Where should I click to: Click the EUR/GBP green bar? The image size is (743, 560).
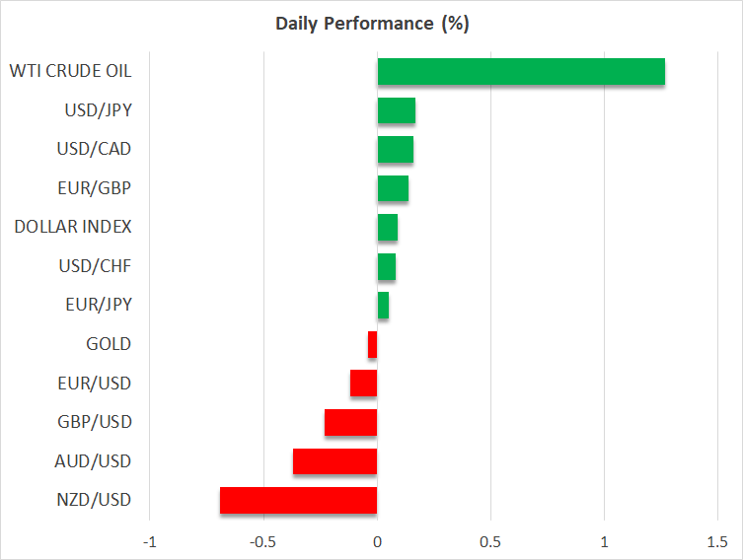pyautogui.click(x=393, y=188)
